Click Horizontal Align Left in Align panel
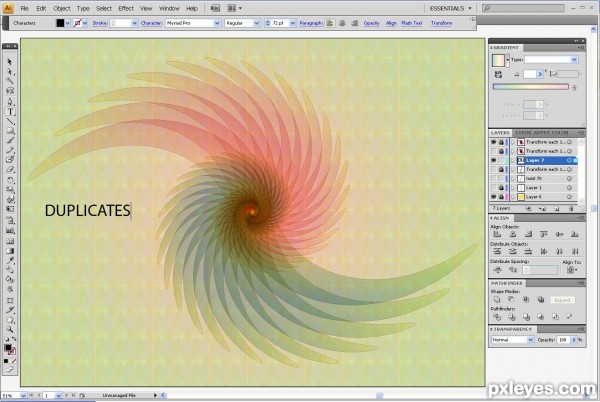 pos(497,234)
